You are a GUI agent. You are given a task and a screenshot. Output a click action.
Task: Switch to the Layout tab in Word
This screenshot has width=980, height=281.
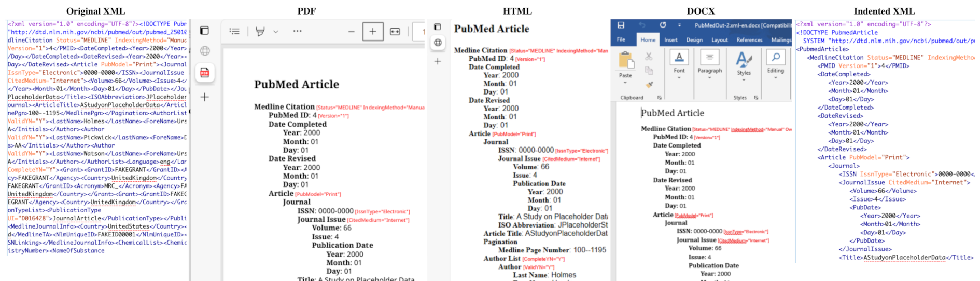click(x=719, y=39)
